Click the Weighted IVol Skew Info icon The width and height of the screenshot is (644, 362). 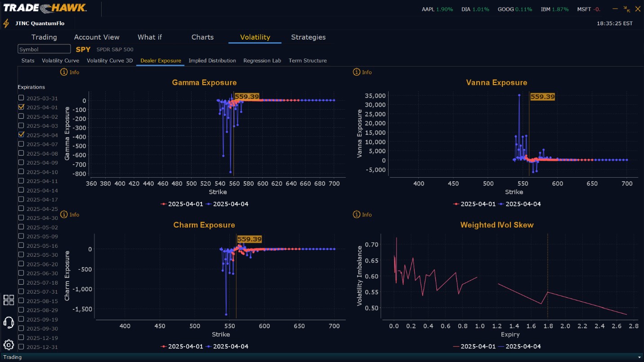357,215
